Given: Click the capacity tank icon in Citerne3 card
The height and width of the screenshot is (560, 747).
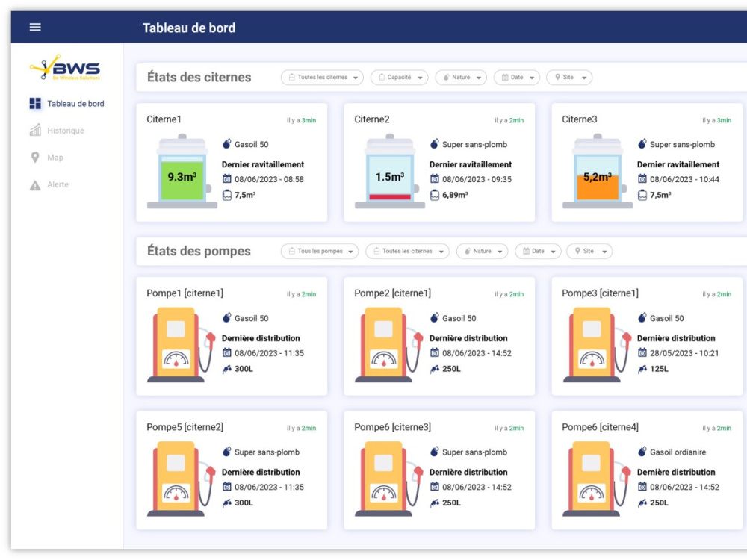Looking at the screenshot, I should point(642,195).
